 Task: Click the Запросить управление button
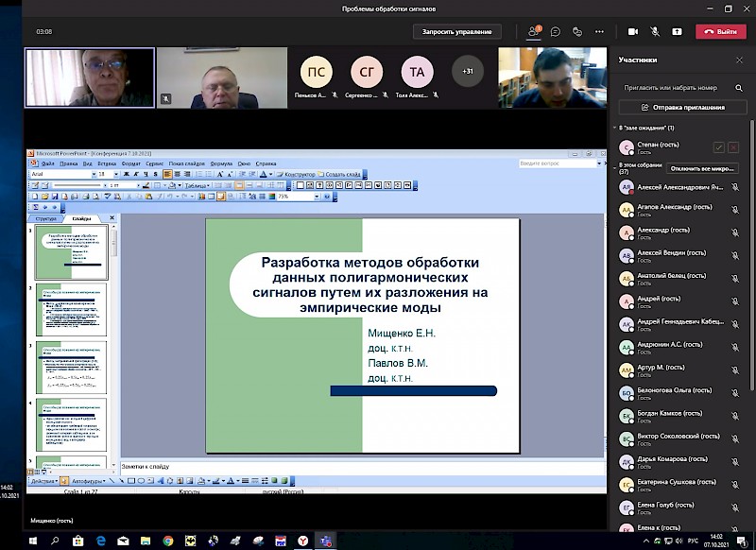(x=456, y=31)
